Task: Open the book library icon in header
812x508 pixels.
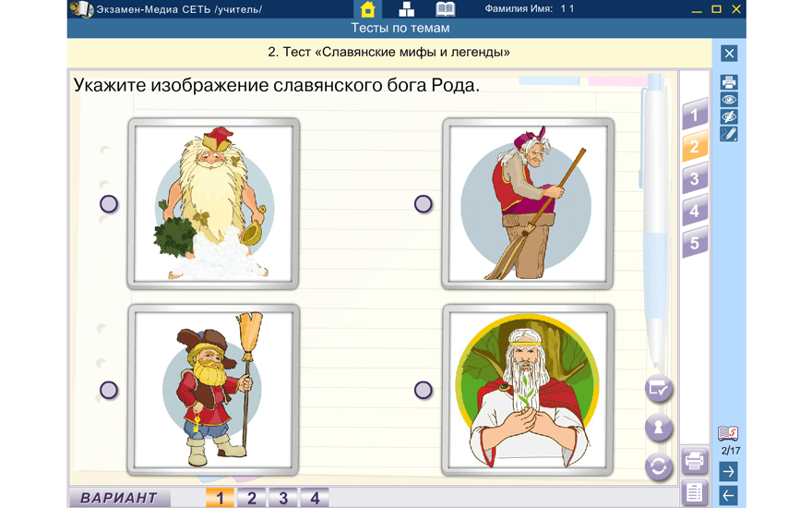Action: pyautogui.click(x=445, y=9)
